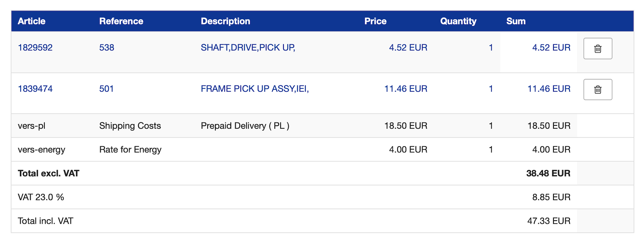Click the Article column header
644x241 pixels.
(32, 21)
